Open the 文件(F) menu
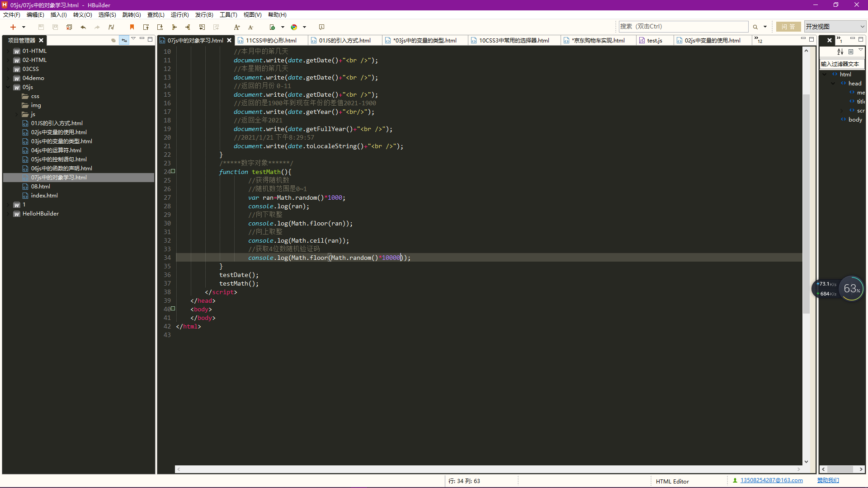 click(x=12, y=15)
